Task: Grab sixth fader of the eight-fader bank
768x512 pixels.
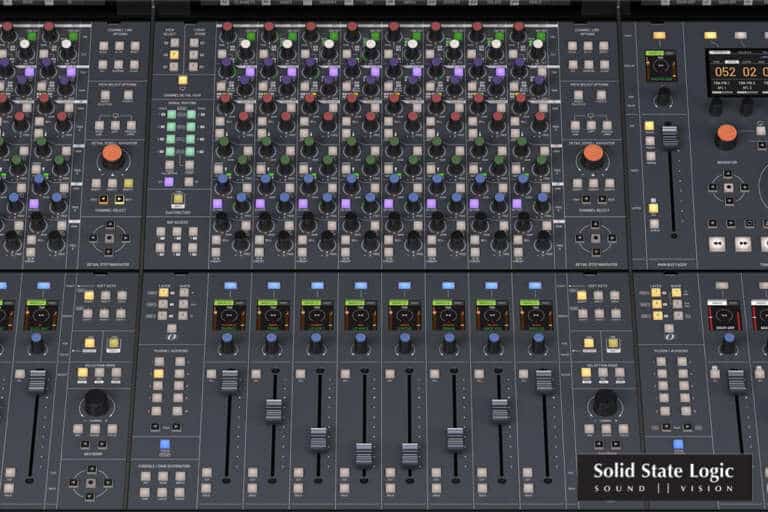Action: click(x=455, y=439)
